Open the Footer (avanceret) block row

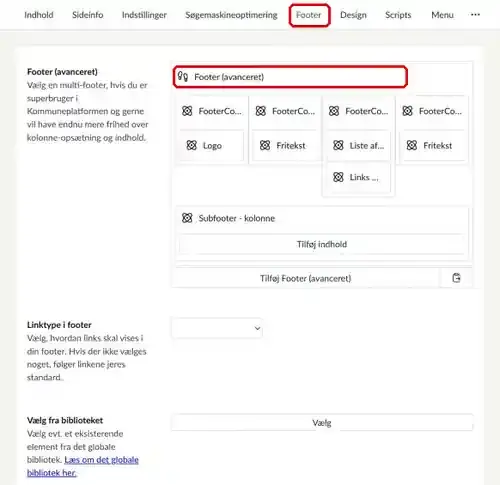pyautogui.click(x=290, y=77)
